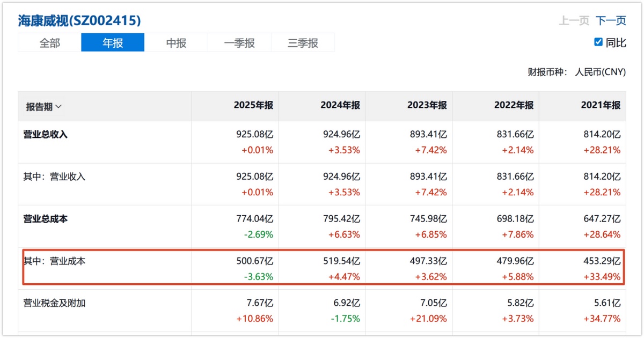
Task: Switch to the 一季报 tab
Action: coord(239,43)
